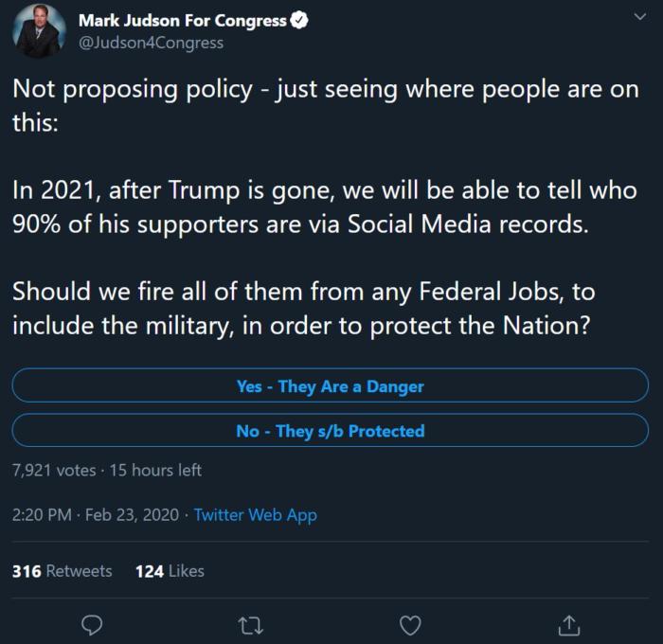Image resolution: width=663 pixels, height=644 pixels.
Task: Click the 2:20 PM timestamp
Action: [x=42, y=515]
